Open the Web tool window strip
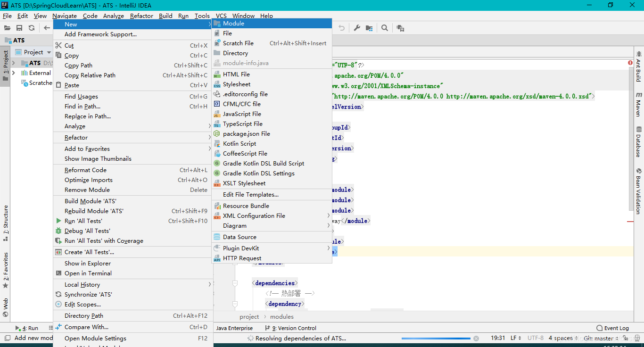 coord(5,307)
